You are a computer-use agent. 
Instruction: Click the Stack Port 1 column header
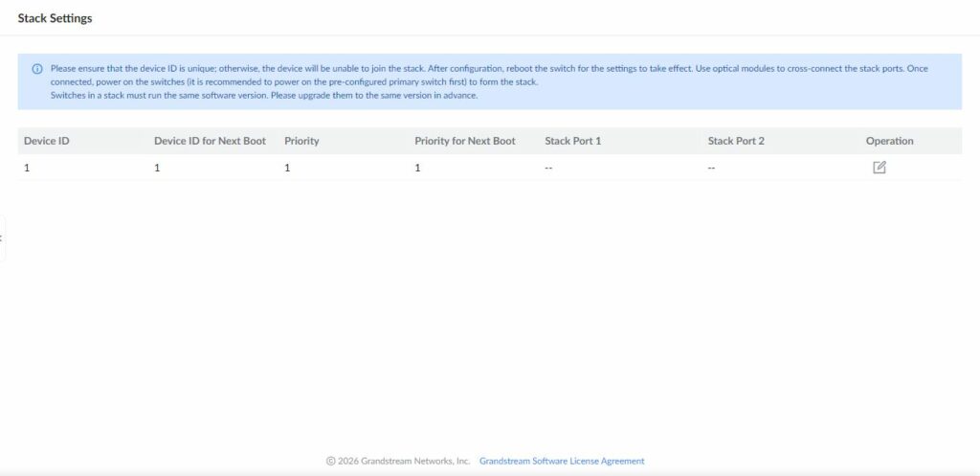(x=572, y=141)
